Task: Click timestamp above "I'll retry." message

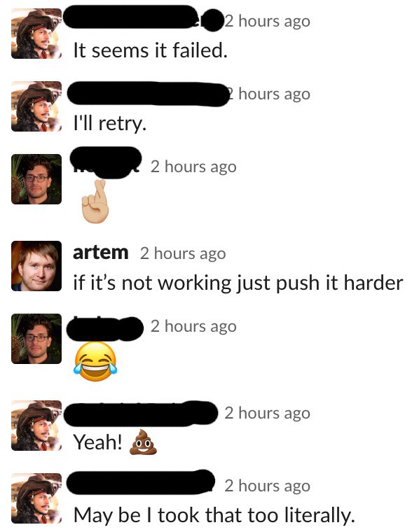Action: [x=268, y=94]
